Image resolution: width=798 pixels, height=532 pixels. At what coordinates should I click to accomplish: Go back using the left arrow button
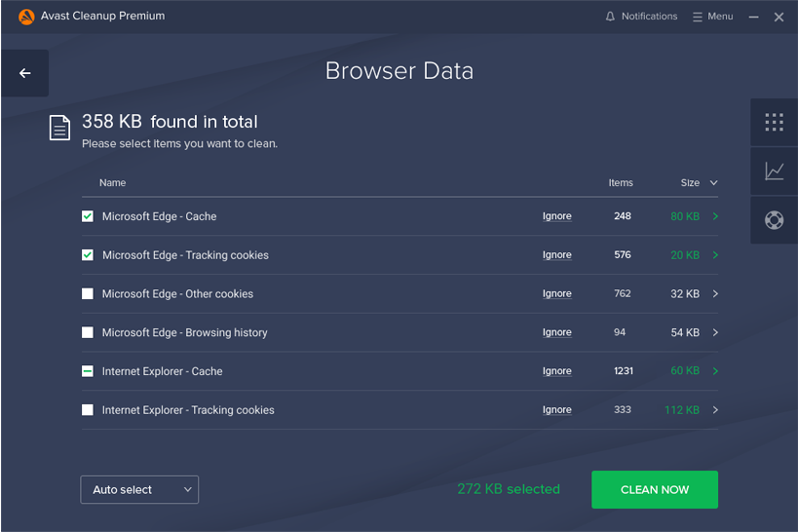coord(24,73)
